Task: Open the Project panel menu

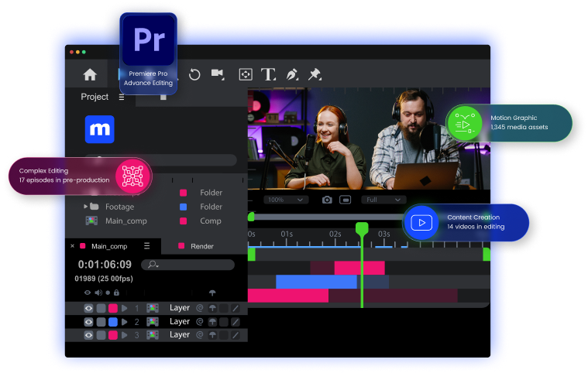Action: (122, 97)
